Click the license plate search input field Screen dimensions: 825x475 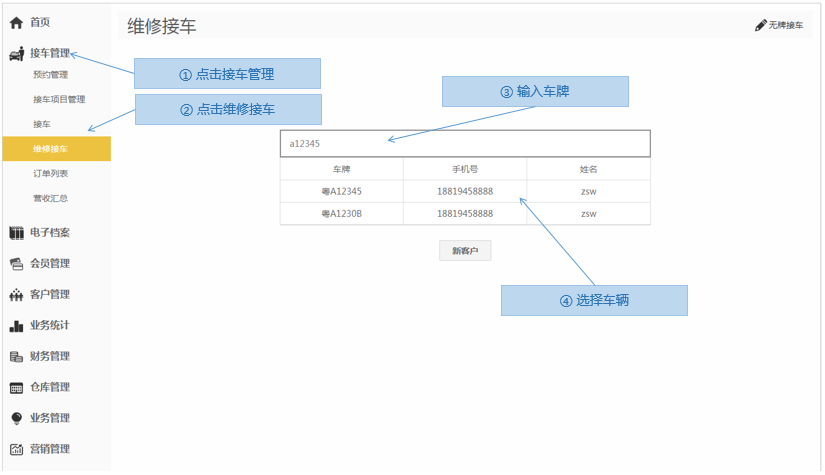click(x=465, y=144)
